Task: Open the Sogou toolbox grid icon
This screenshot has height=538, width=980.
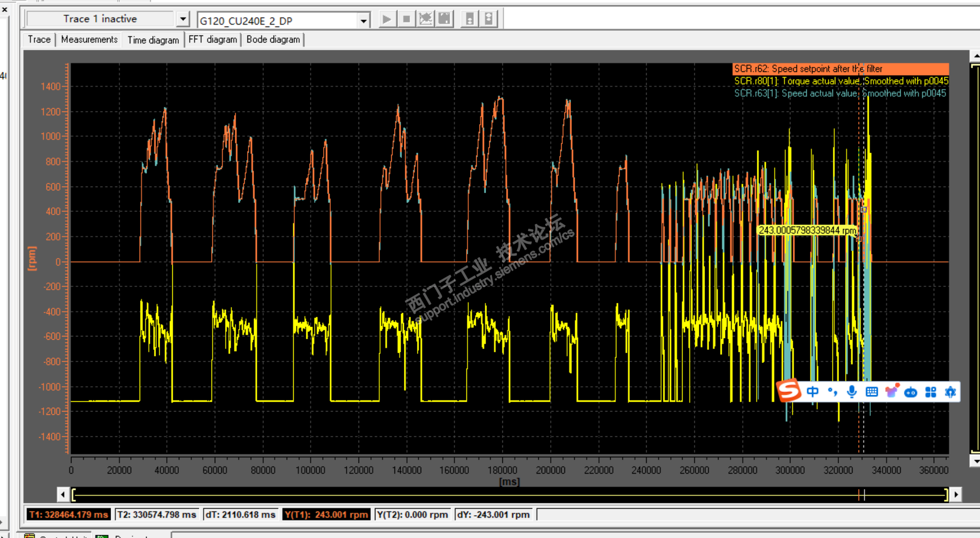Action: click(931, 392)
